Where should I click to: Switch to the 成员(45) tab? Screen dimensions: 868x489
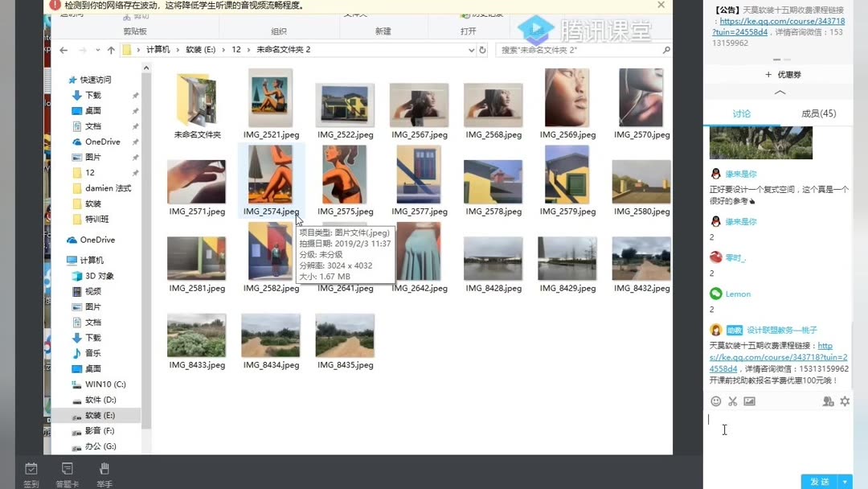[821, 113]
